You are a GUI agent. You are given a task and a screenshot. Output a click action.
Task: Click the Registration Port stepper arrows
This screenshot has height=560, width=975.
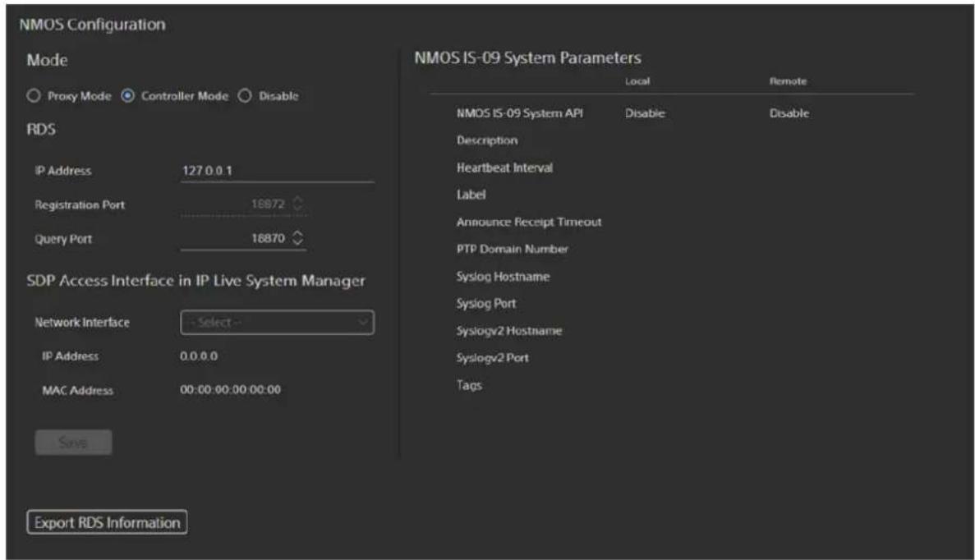[x=298, y=204]
